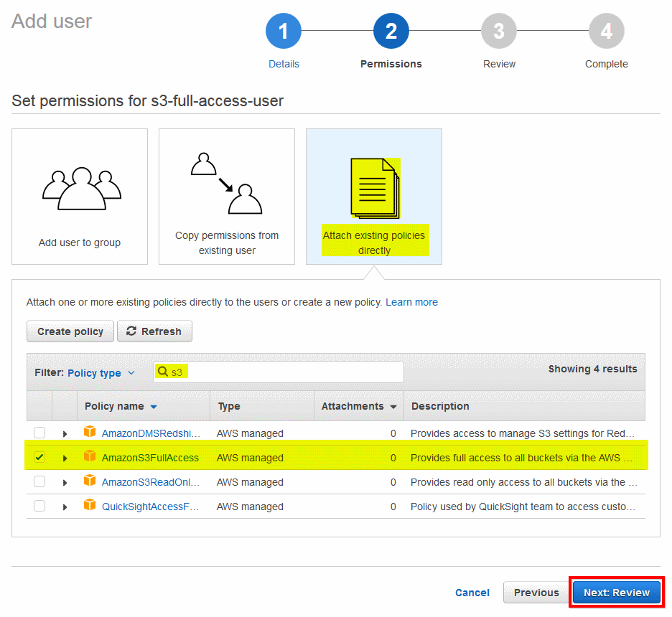Uncheck the AmazonS3FullAccess policy checkbox
This screenshot has height=617, width=672.
tap(39, 457)
